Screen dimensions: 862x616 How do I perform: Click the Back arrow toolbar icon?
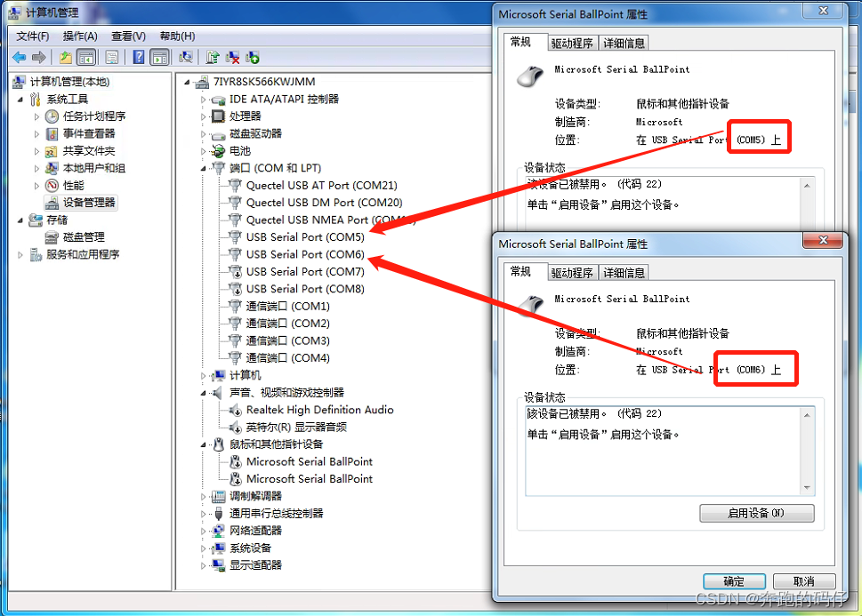[x=20, y=57]
